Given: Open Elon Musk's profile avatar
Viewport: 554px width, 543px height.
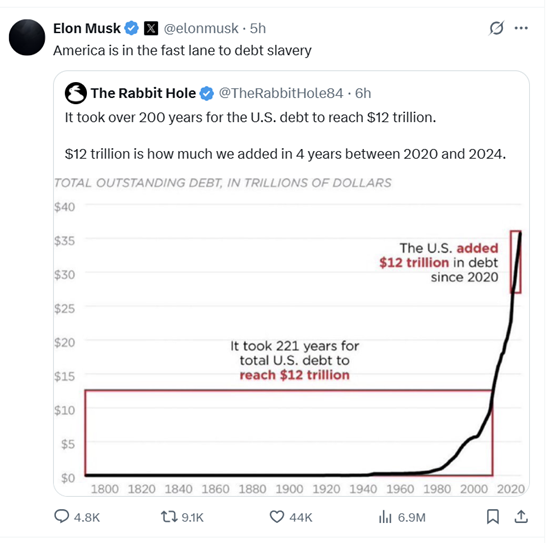Looking at the screenshot, I should point(27,37).
